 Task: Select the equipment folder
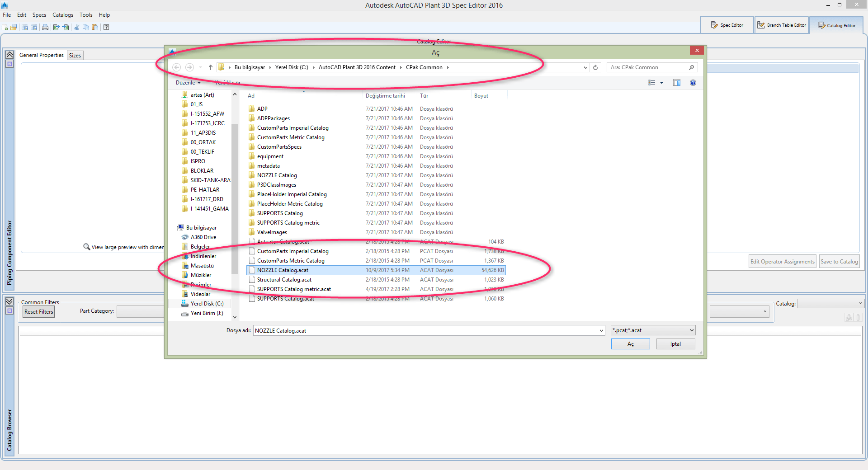click(x=376, y=156)
